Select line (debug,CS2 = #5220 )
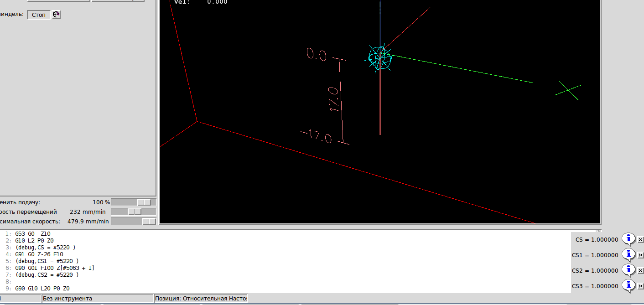The image size is (644, 305). [47, 274]
